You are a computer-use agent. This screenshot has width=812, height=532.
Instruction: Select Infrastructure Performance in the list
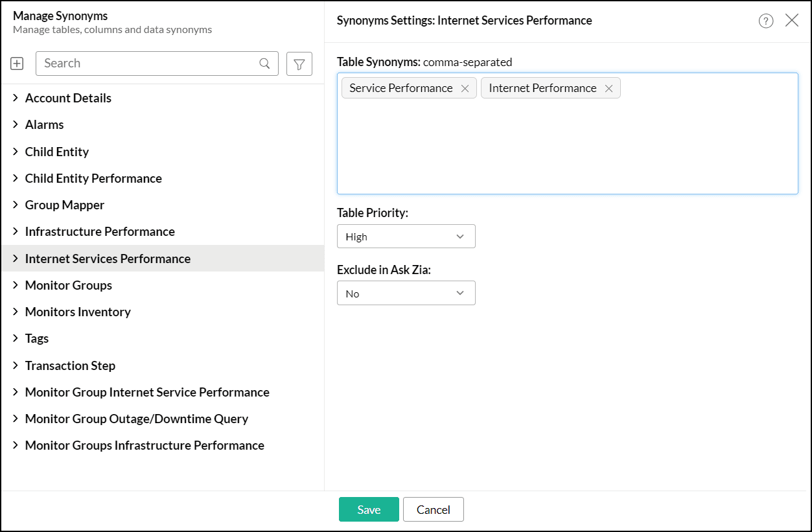100,231
